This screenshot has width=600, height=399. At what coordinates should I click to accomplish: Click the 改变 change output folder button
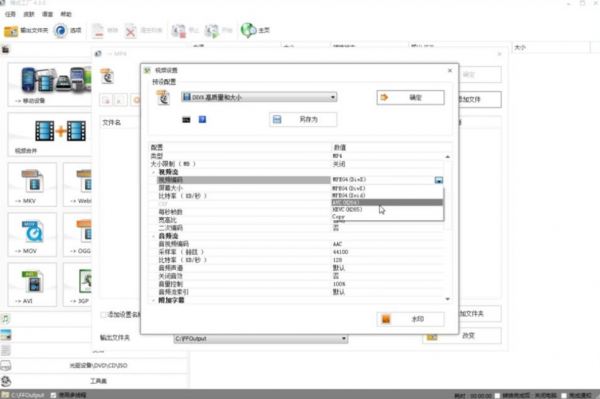461,335
